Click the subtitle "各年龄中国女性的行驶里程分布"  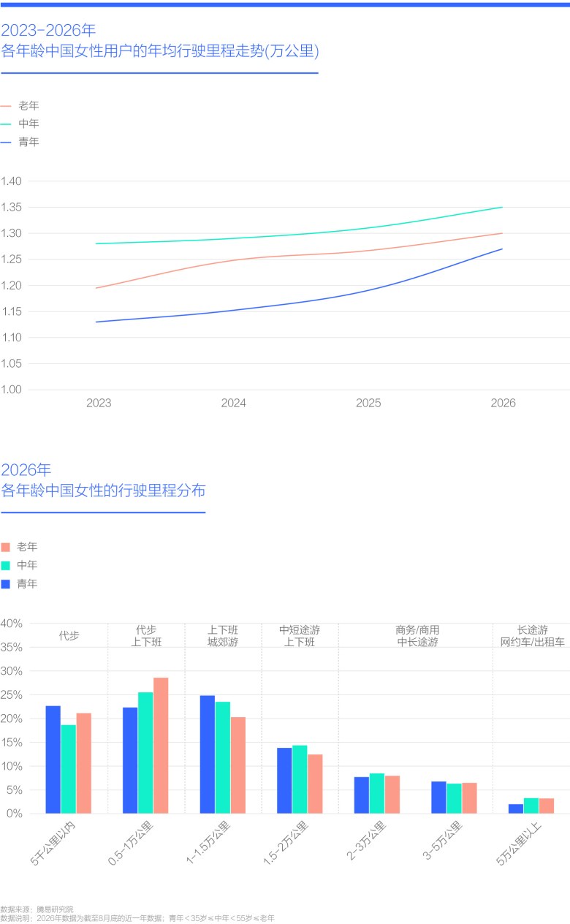103,491
